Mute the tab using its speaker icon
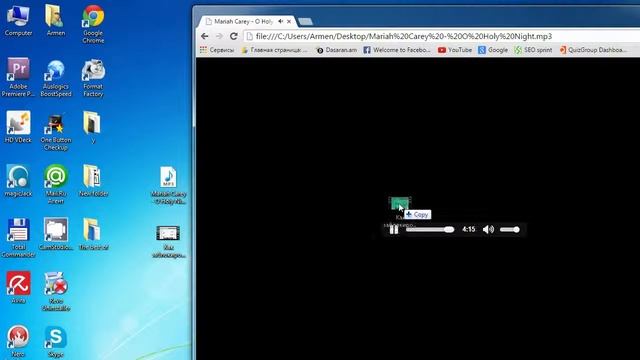The height and width of the screenshot is (360, 640). (x=280, y=21)
